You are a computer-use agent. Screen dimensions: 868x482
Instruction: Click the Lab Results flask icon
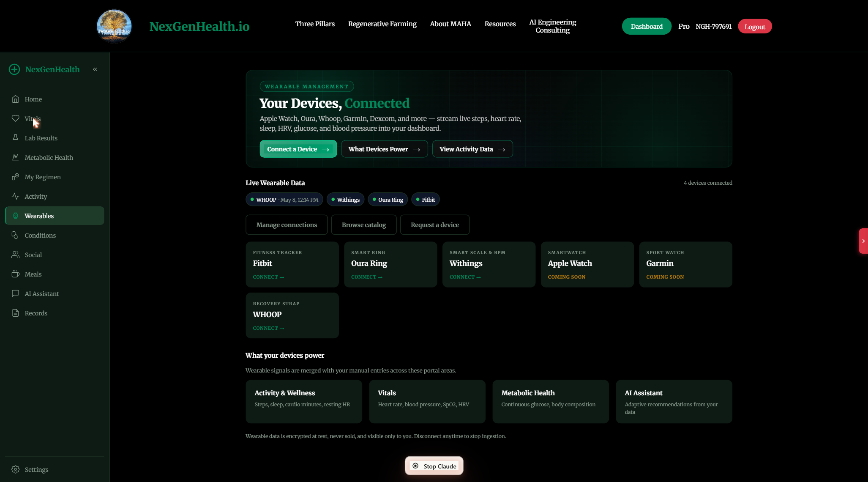pos(16,138)
